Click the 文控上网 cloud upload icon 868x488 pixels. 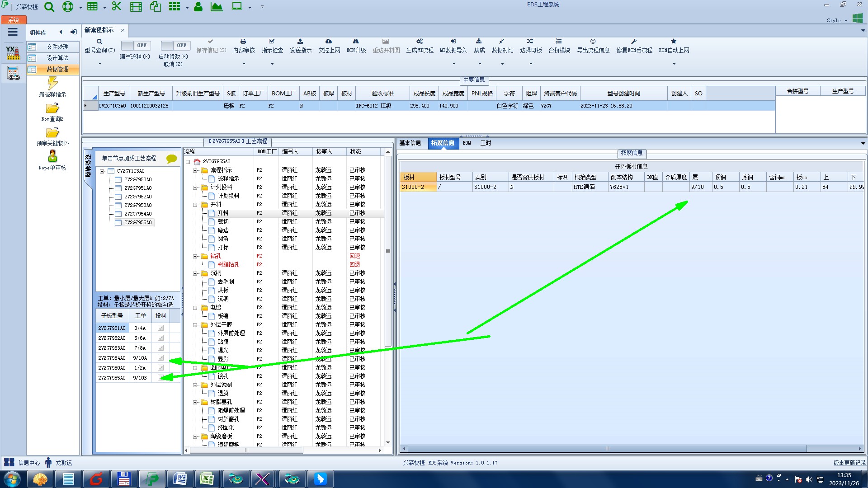[329, 42]
